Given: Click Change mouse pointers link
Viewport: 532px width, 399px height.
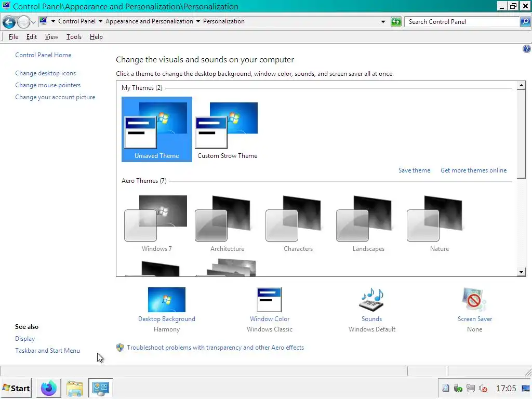Looking at the screenshot, I should pos(48,85).
